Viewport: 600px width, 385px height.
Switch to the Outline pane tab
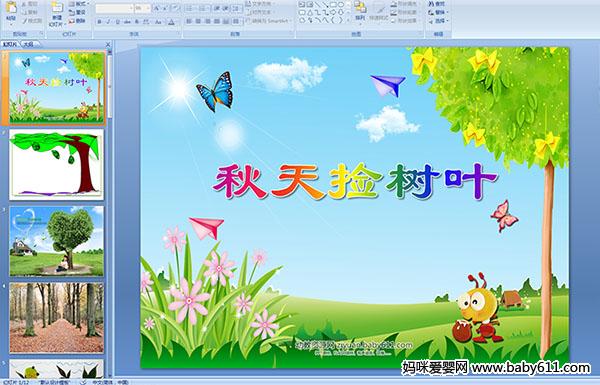pyautogui.click(x=28, y=44)
